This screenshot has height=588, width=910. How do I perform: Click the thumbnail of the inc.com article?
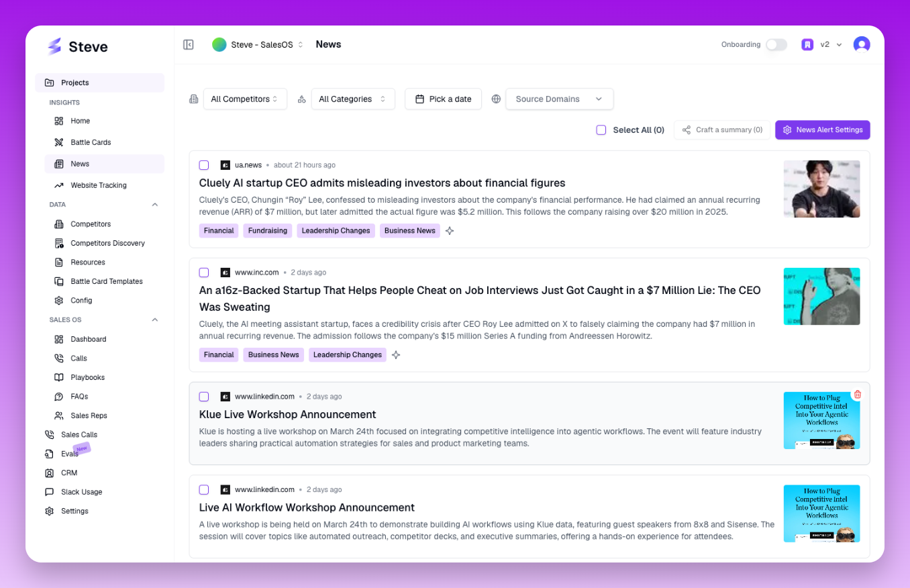[x=821, y=297]
